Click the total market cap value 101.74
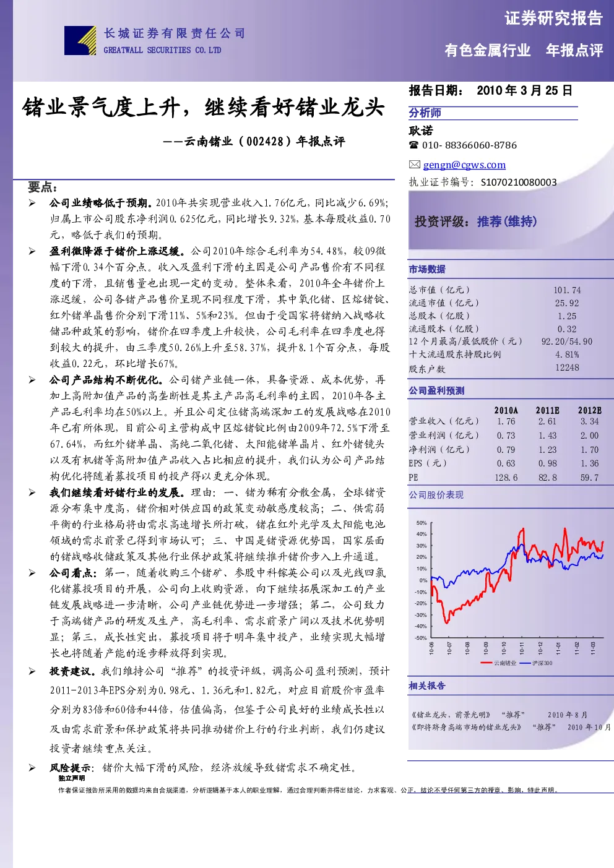This screenshot has width=614, height=868. coord(567,290)
